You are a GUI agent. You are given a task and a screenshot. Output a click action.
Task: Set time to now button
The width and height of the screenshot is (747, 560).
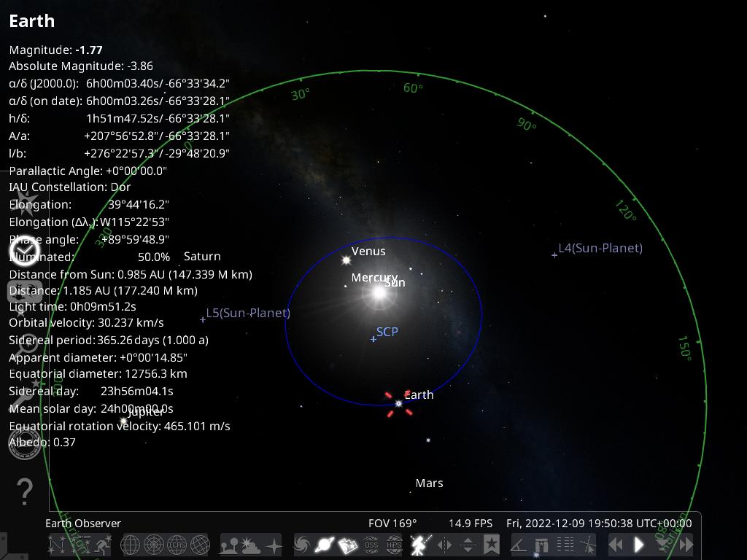[x=662, y=544]
